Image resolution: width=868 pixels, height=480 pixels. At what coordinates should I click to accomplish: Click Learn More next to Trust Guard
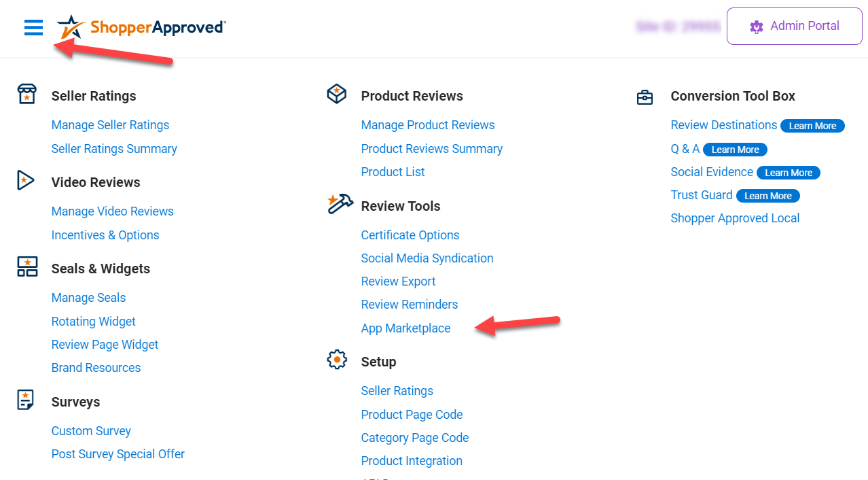[767, 195]
